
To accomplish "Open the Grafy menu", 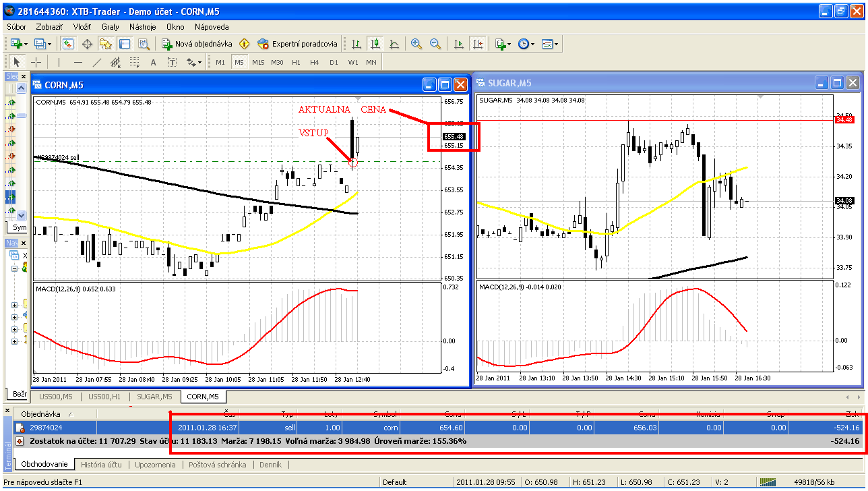I will (x=111, y=27).
